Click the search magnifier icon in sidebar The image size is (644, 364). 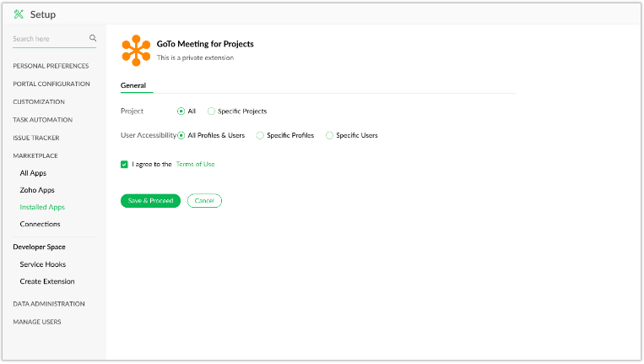click(x=93, y=38)
